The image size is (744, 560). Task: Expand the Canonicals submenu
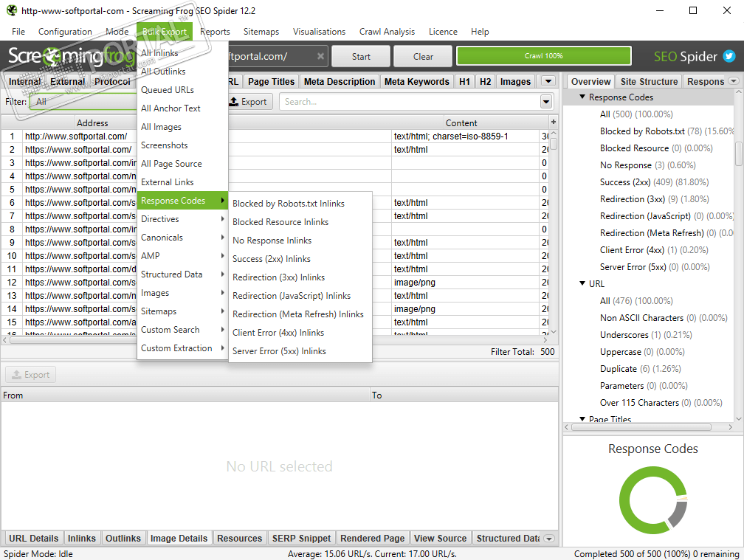tap(182, 238)
